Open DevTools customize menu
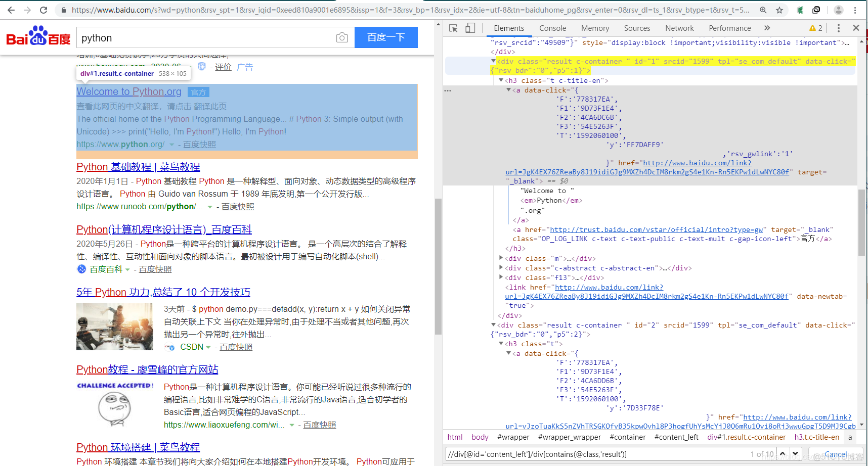This screenshot has height=466, width=868. click(x=838, y=28)
